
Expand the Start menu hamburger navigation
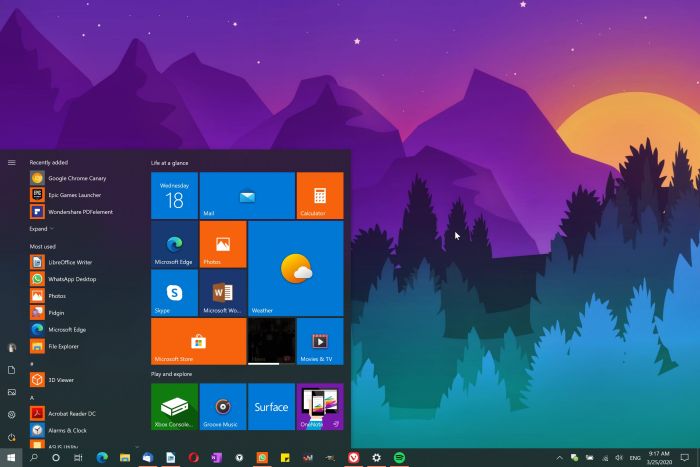12,163
